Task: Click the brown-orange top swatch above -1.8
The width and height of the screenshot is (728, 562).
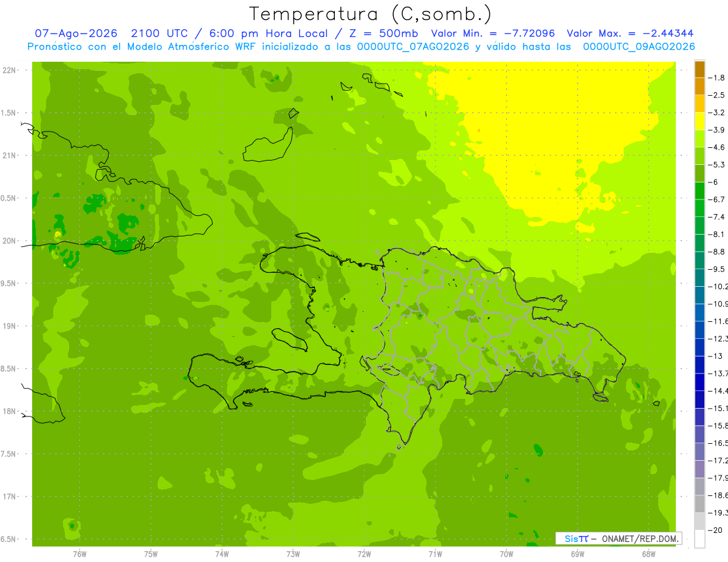Action: (x=699, y=69)
